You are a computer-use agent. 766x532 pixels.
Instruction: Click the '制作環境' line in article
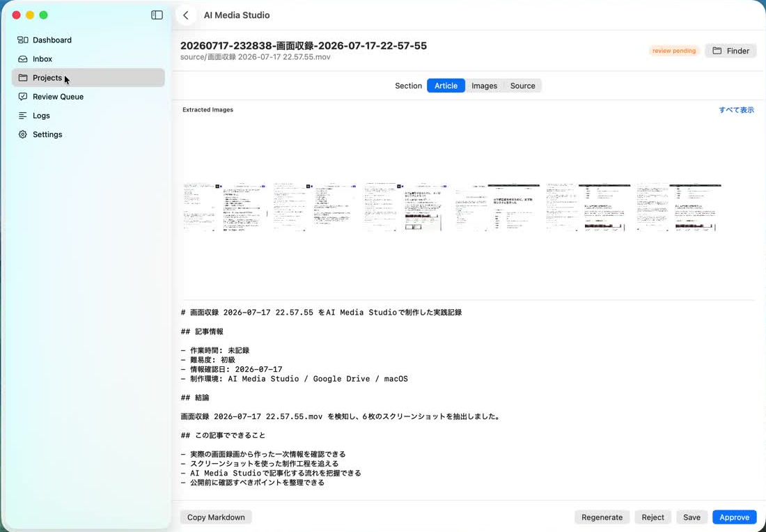tap(294, 379)
